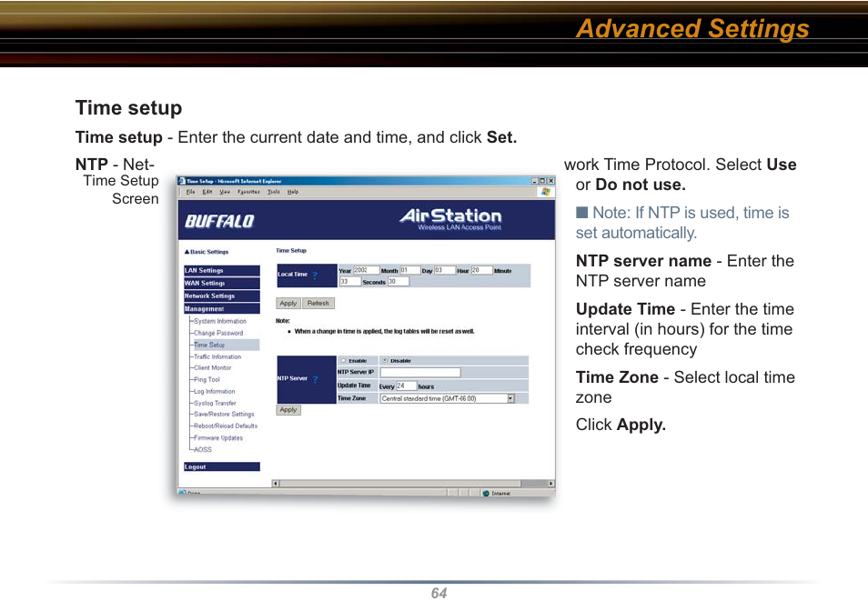
Task: Open LAN Settings section
Action: (x=221, y=271)
